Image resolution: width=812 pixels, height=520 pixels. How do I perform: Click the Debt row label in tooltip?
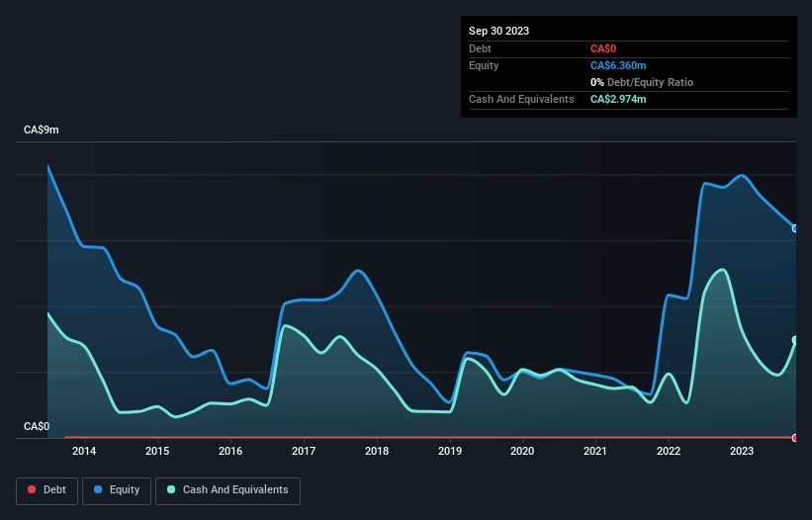[x=480, y=48]
